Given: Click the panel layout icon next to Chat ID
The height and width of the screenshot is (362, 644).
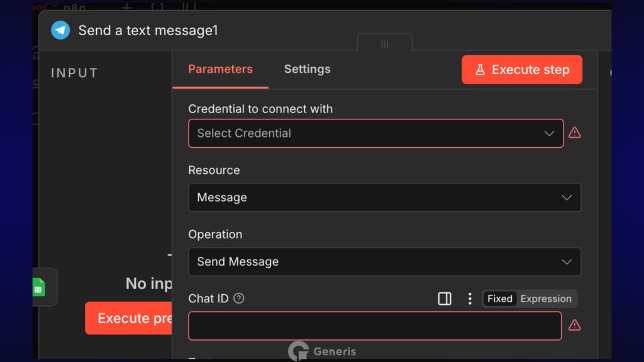Looking at the screenshot, I should point(445,299).
